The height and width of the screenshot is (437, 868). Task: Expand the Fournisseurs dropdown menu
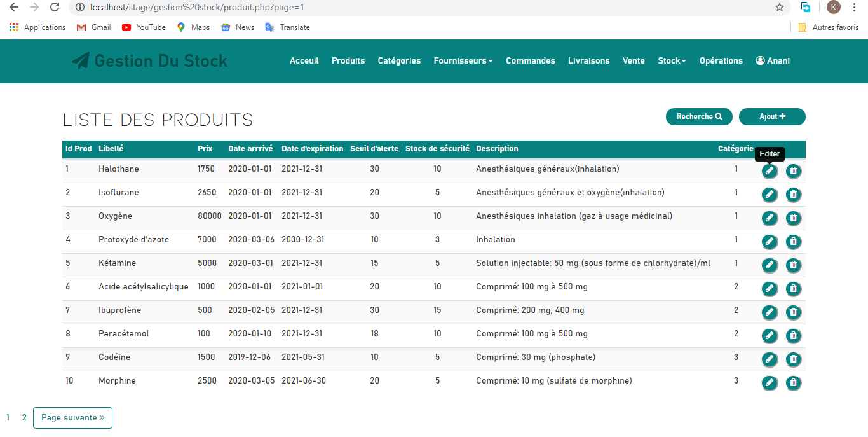coord(463,60)
